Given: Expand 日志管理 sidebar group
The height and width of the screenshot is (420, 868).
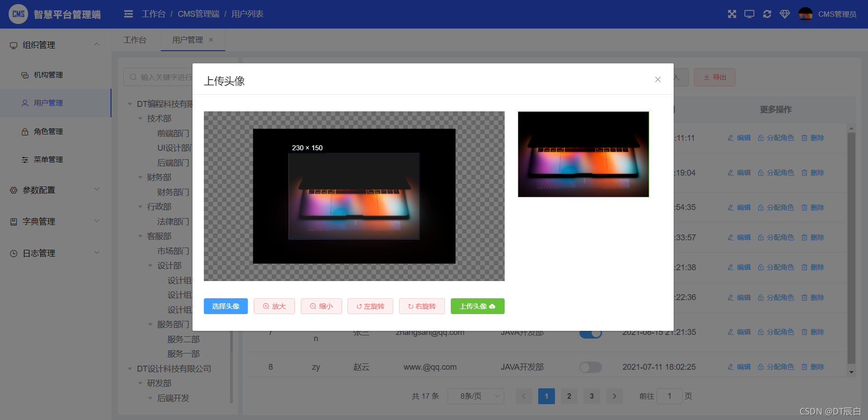Looking at the screenshot, I should (x=55, y=253).
